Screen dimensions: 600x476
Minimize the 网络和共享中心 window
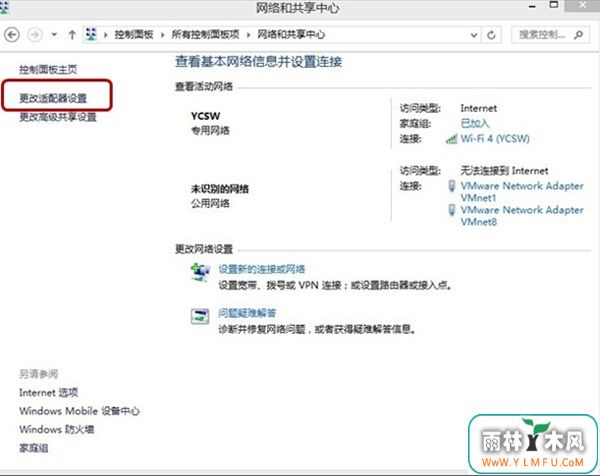[x=532, y=7]
